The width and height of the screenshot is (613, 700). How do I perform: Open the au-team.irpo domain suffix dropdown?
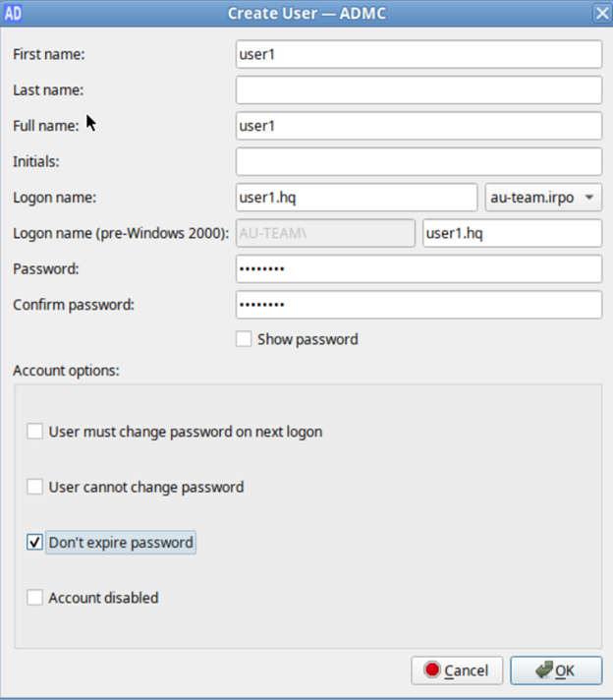pos(543,198)
